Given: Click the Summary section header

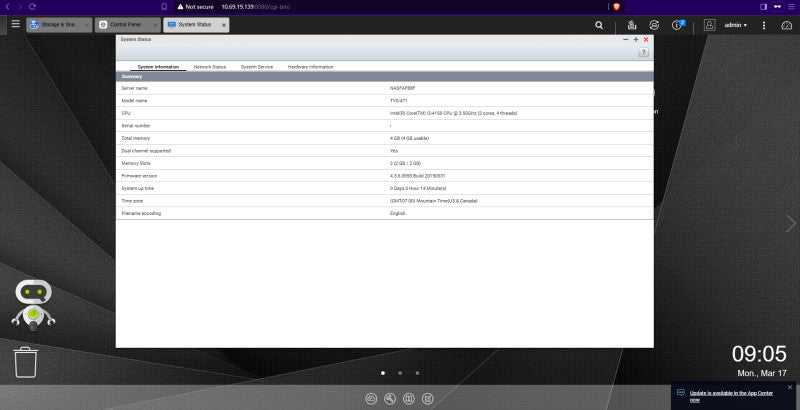Looking at the screenshot, I should [x=385, y=76].
